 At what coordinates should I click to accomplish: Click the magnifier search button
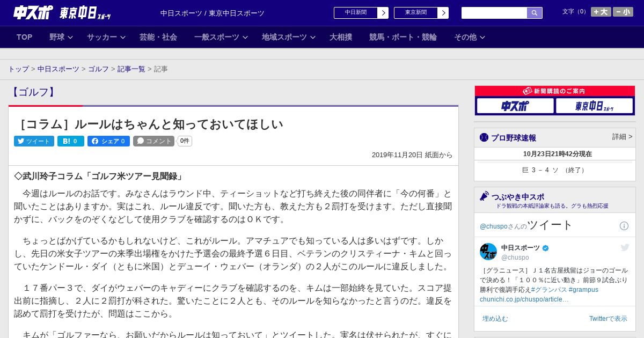click(x=535, y=13)
